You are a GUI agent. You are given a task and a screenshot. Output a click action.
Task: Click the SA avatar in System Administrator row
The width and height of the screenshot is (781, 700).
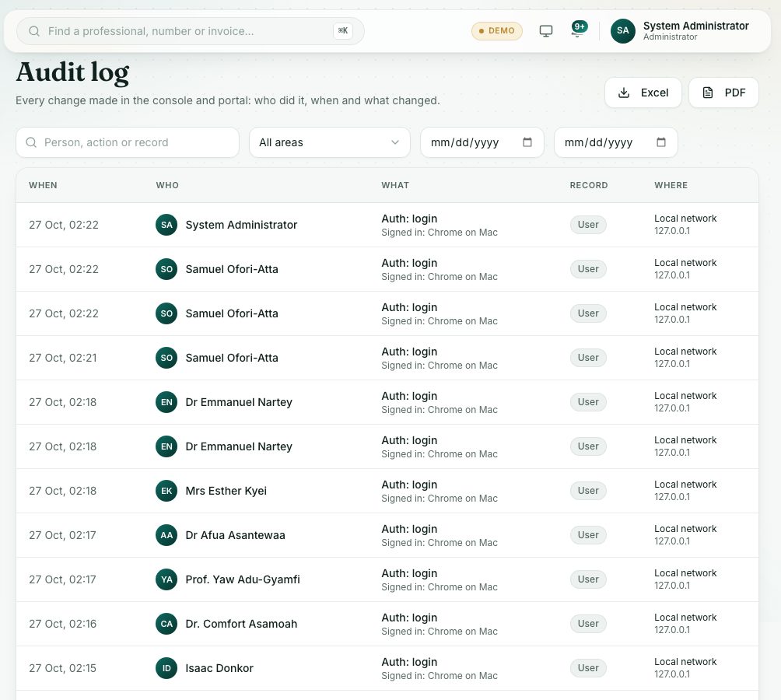166,225
